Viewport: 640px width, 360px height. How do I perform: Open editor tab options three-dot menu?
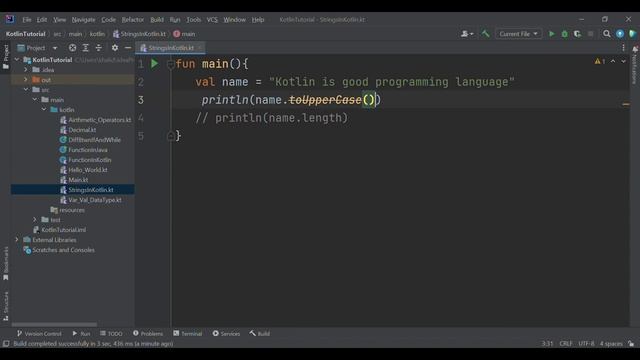coord(623,48)
